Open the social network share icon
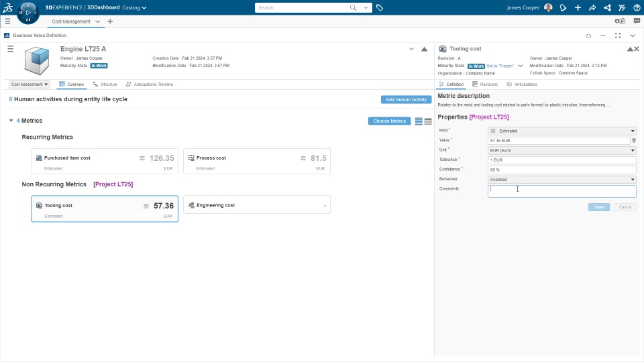644x362 pixels. [x=608, y=7]
